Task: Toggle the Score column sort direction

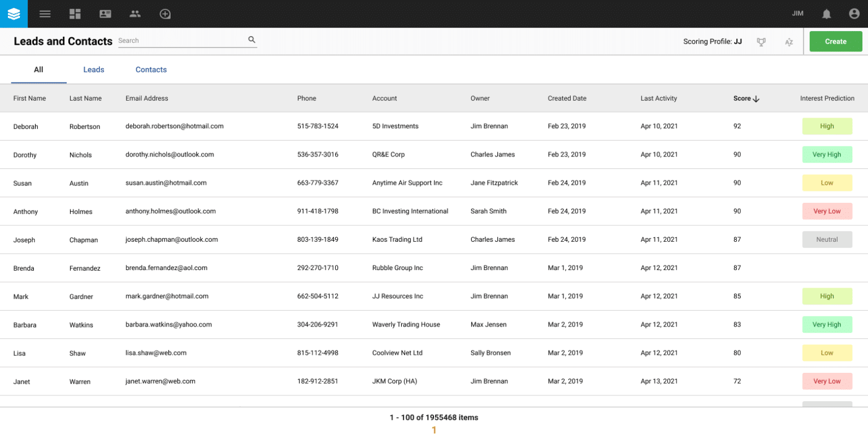Action: (754, 98)
